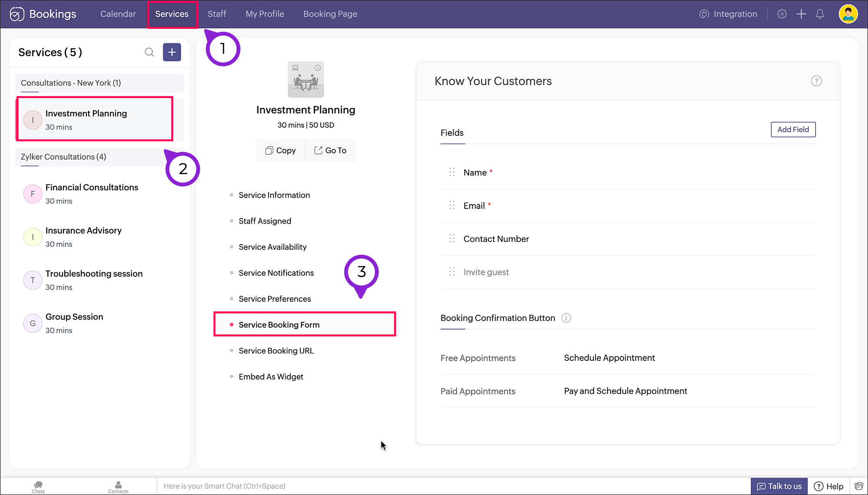The height and width of the screenshot is (495, 868).
Task: Click the search services magnifier icon
Action: click(x=149, y=53)
